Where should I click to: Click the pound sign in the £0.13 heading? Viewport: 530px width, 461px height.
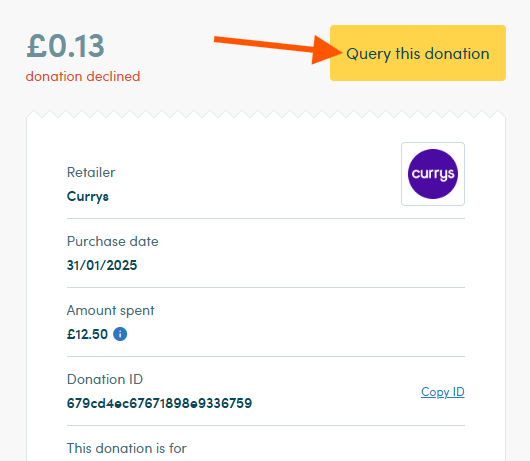coord(36,46)
